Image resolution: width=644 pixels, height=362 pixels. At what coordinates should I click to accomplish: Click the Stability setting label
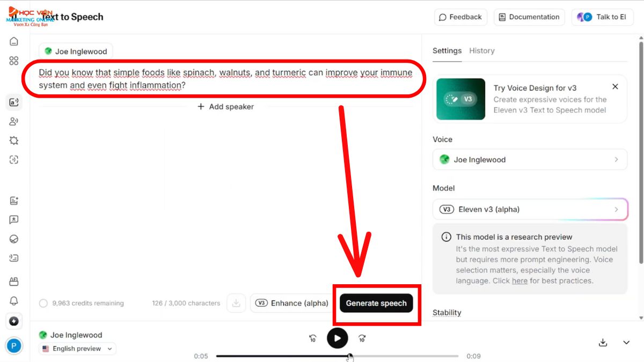pyautogui.click(x=447, y=313)
